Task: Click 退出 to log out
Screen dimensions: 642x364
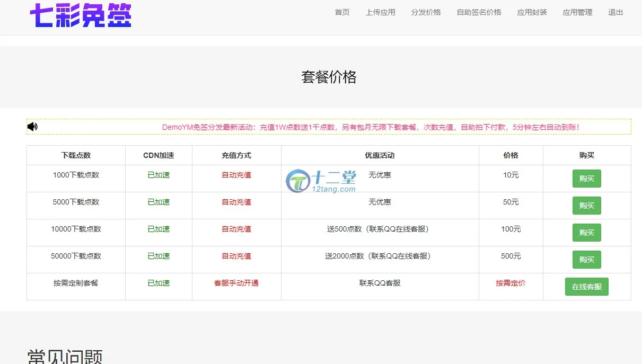Action: tap(615, 12)
